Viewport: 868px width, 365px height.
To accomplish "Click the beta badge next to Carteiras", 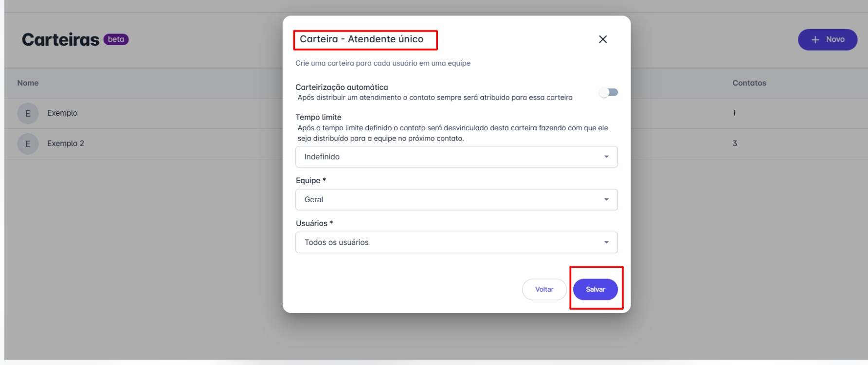I will point(116,39).
